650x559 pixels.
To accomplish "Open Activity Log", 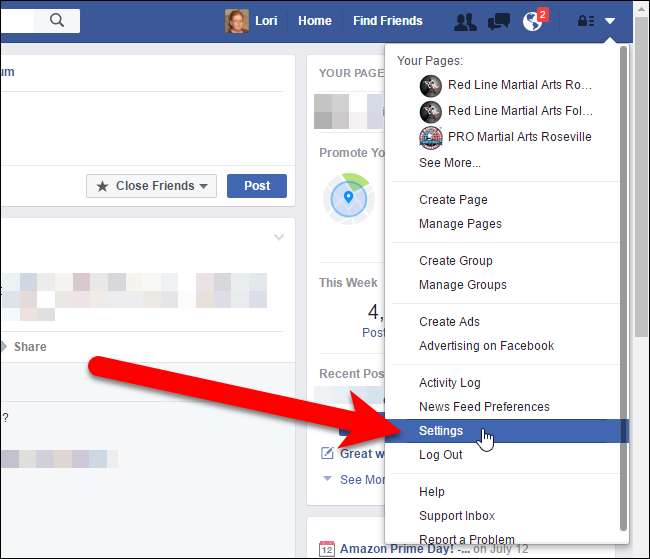I will [450, 383].
